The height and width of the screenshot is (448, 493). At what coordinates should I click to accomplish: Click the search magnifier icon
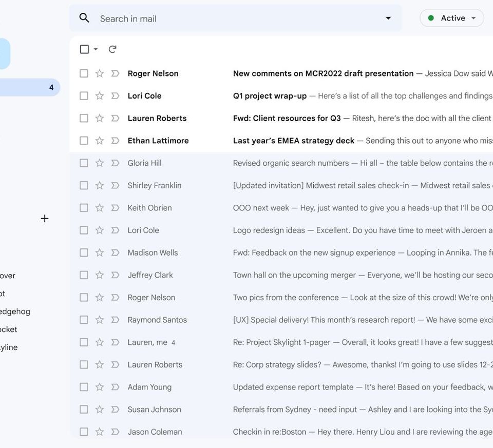click(84, 18)
